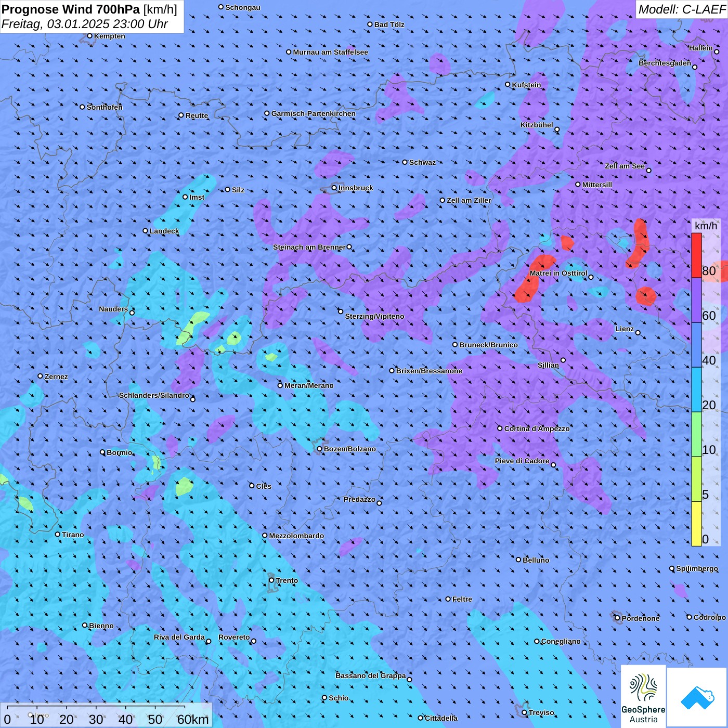Click the Nauders label
Image resolution: width=728 pixels, height=728 pixels.
pyautogui.click(x=113, y=309)
